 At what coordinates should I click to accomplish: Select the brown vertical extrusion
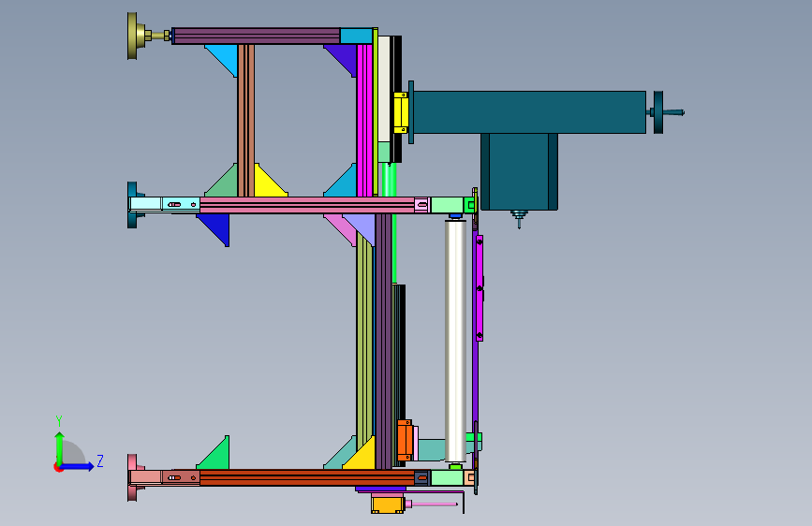click(x=246, y=120)
